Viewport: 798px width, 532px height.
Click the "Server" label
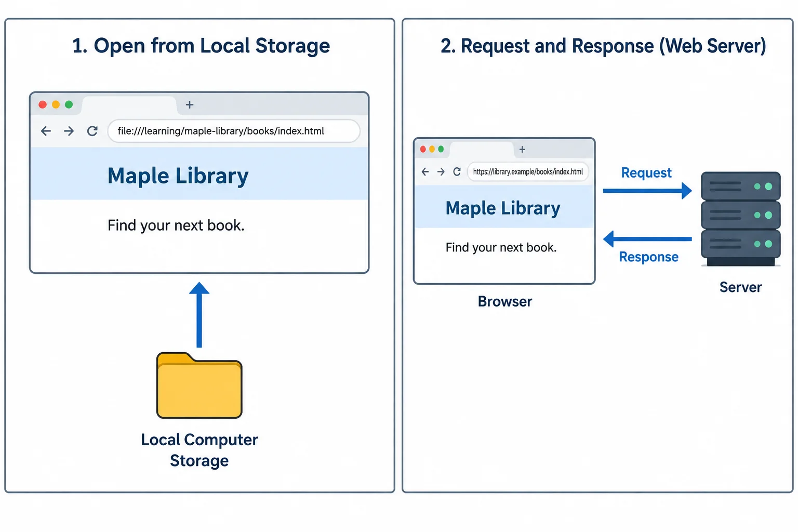[x=740, y=287]
